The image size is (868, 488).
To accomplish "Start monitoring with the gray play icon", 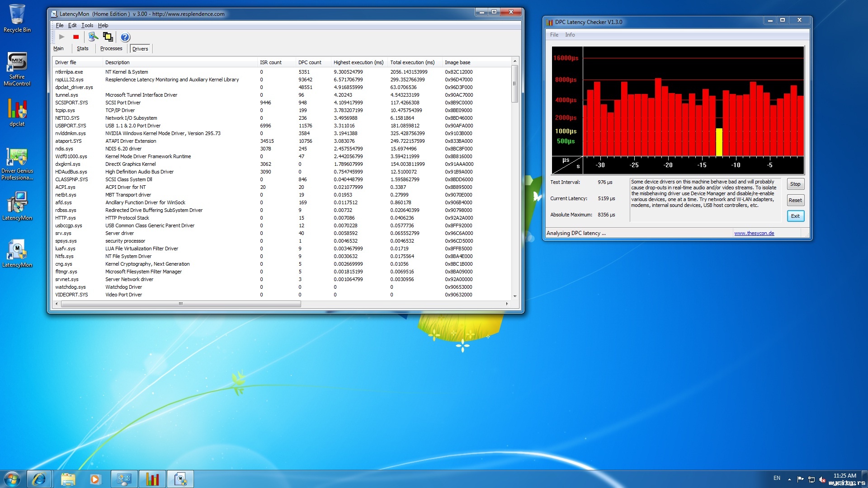I will [x=62, y=37].
